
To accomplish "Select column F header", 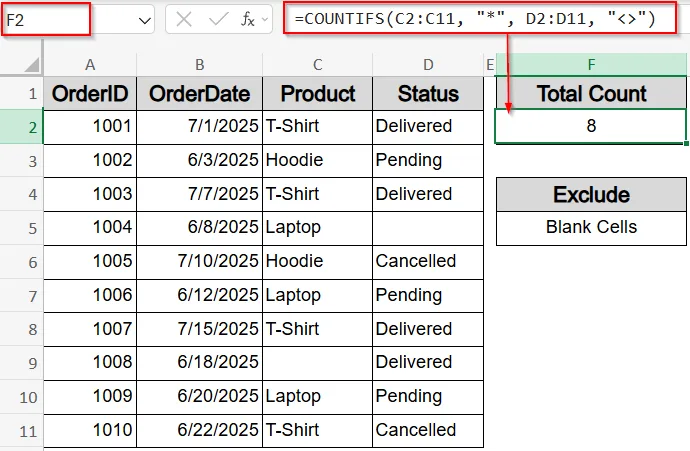I will coord(591,65).
